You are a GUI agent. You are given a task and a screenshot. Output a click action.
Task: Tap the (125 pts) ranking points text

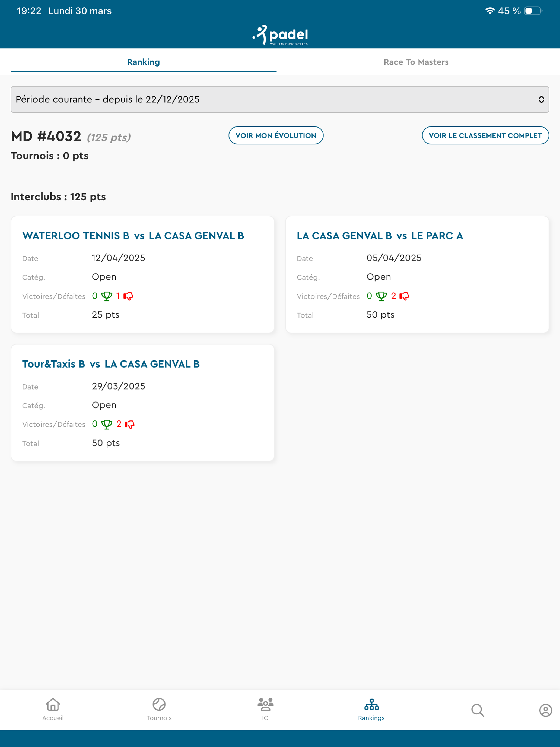click(x=109, y=137)
